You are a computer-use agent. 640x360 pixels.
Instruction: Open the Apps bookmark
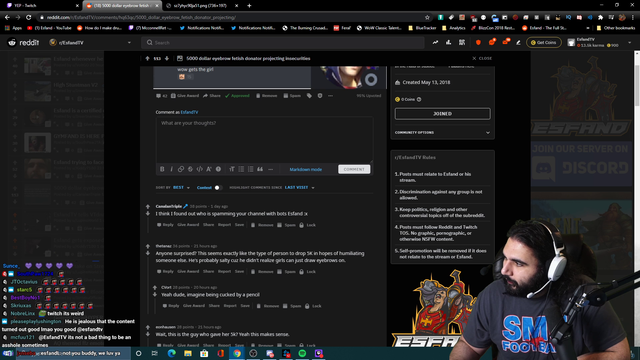tap(13, 28)
